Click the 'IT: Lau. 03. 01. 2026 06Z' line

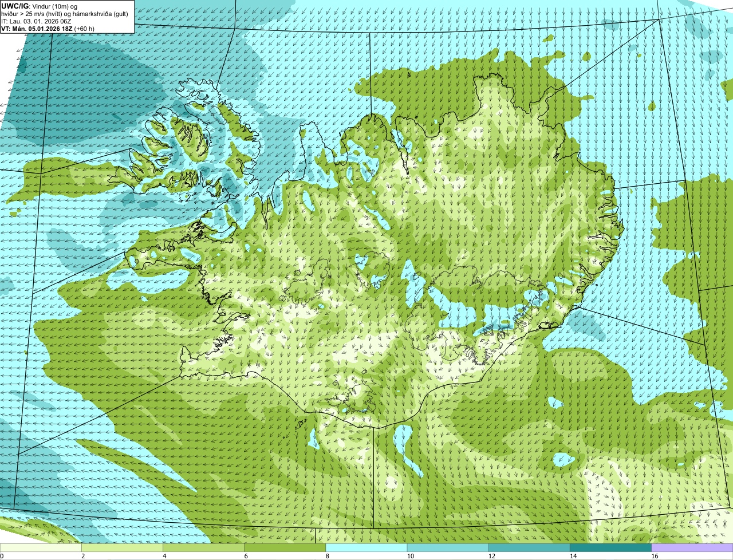coord(36,21)
